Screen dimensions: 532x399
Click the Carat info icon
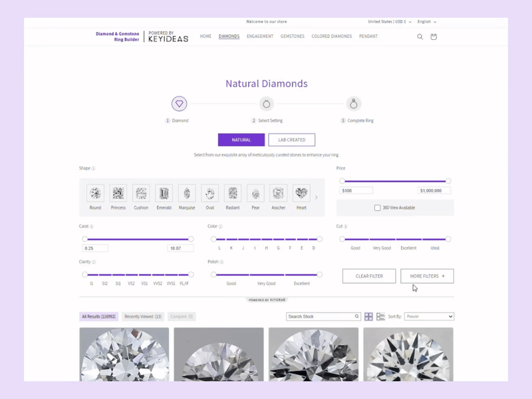pyautogui.click(x=92, y=226)
